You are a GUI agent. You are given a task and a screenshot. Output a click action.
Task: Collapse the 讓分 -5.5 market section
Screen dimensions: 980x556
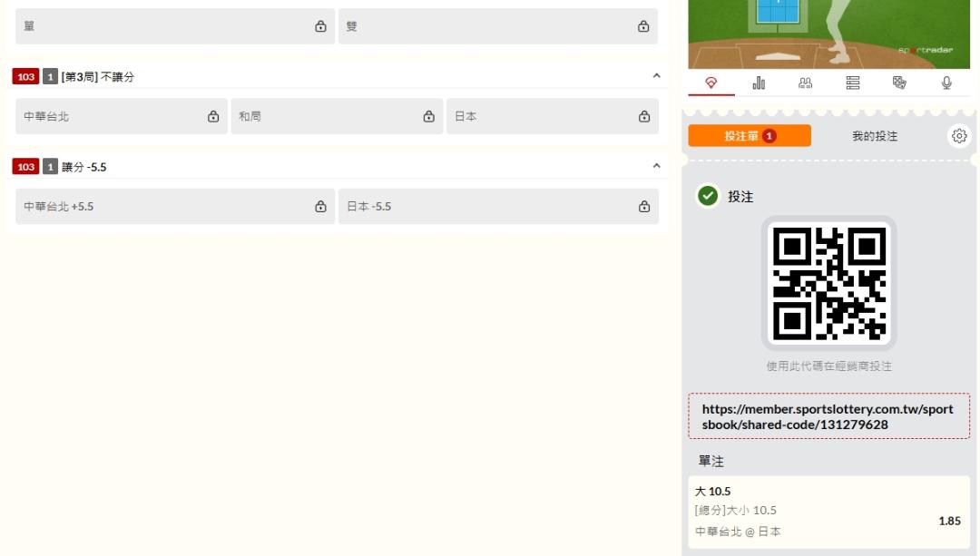656,166
